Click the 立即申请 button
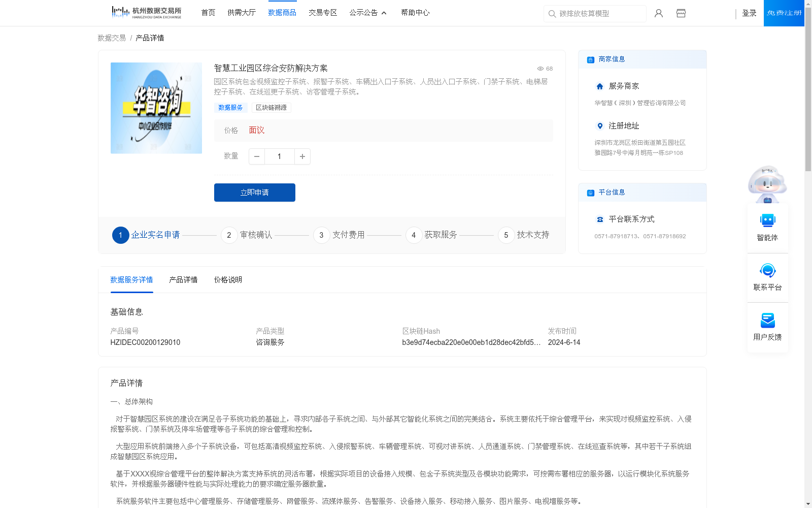The image size is (812, 508). [255, 193]
